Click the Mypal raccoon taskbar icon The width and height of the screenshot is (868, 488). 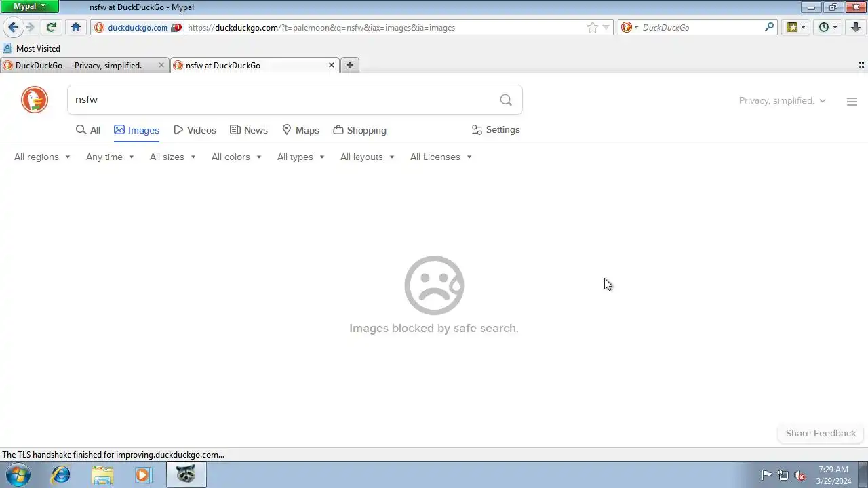pyautogui.click(x=186, y=474)
